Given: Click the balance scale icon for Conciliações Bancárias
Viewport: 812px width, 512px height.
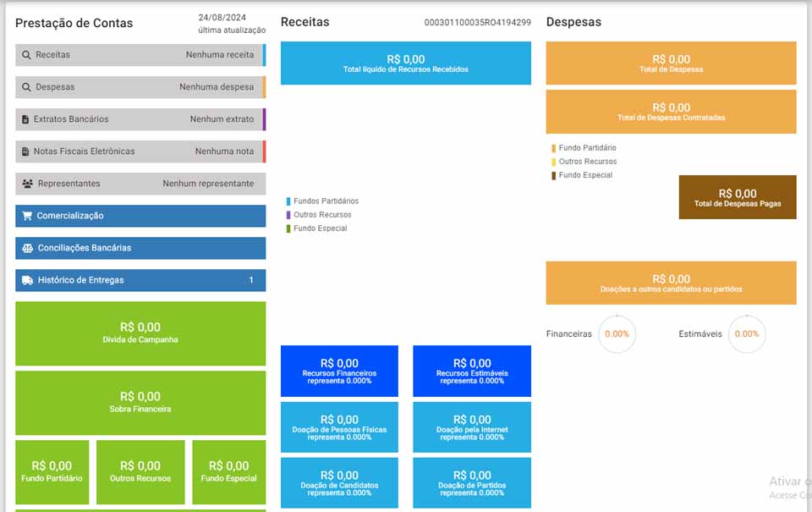Looking at the screenshot, I should click(x=28, y=248).
